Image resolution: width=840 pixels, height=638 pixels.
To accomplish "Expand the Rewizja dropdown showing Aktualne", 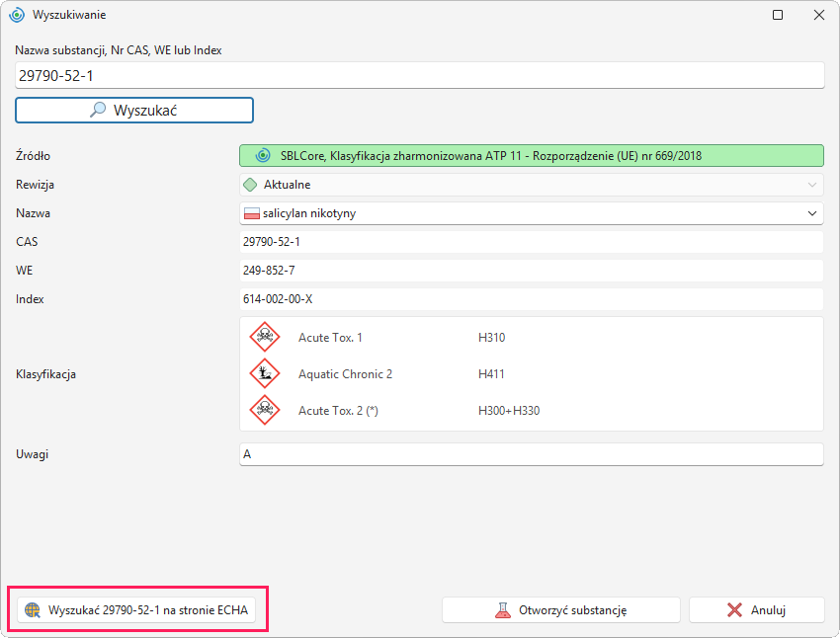I will coord(531,185).
